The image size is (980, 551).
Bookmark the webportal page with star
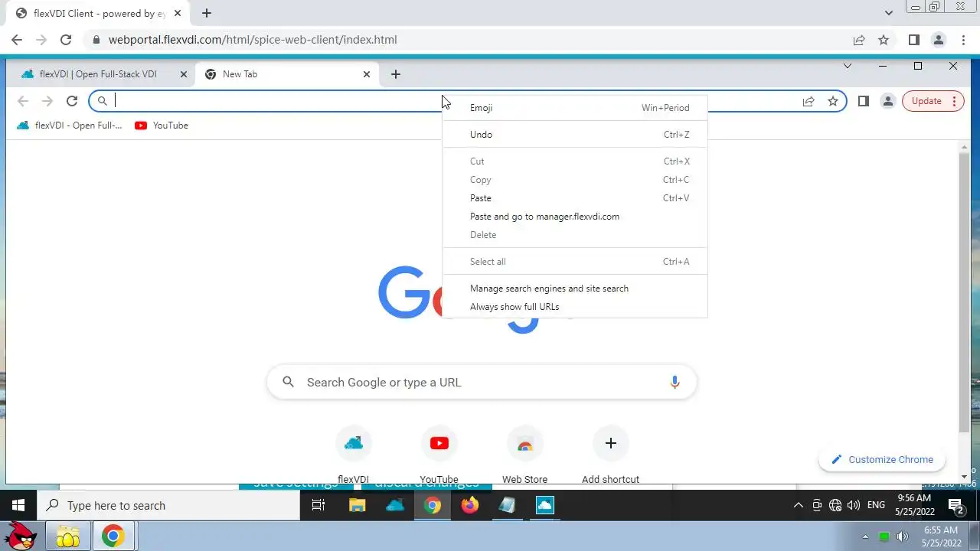[x=884, y=40]
